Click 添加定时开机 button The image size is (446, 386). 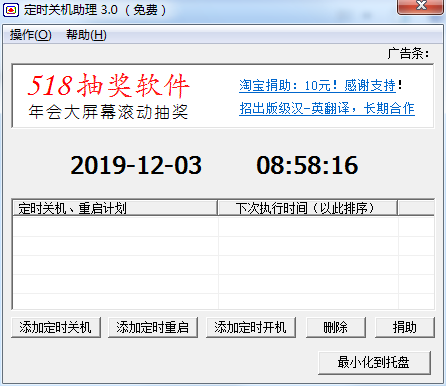(251, 327)
